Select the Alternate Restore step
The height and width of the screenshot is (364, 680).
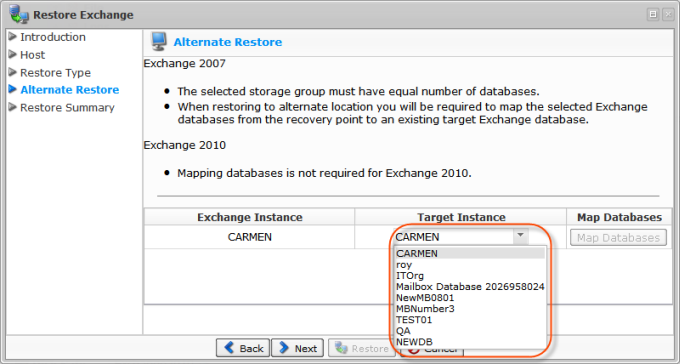[x=70, y=90]
